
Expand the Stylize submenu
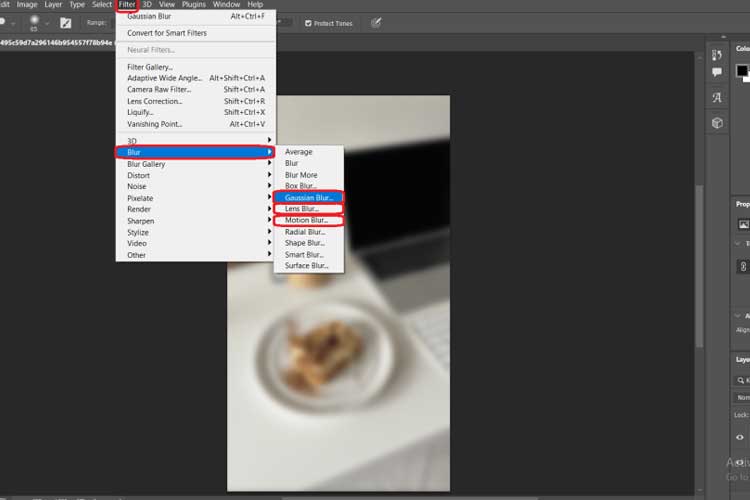[x=196, y=233]
